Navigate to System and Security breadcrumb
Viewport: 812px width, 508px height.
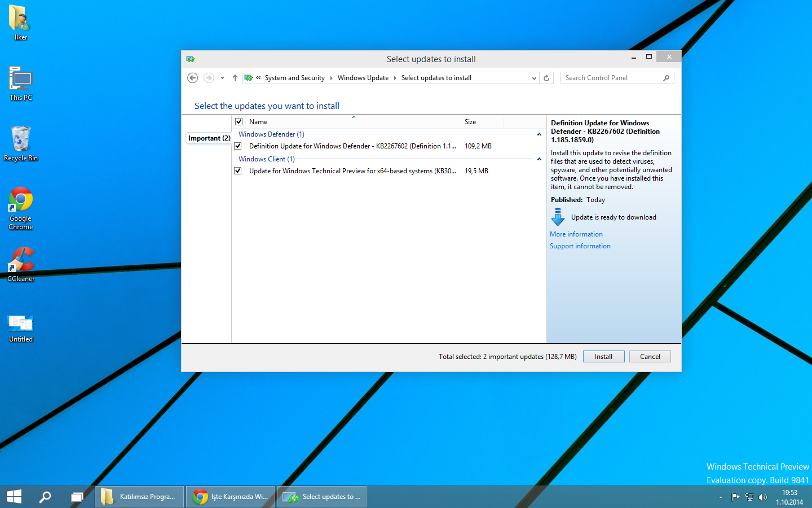tap(295, 78)
